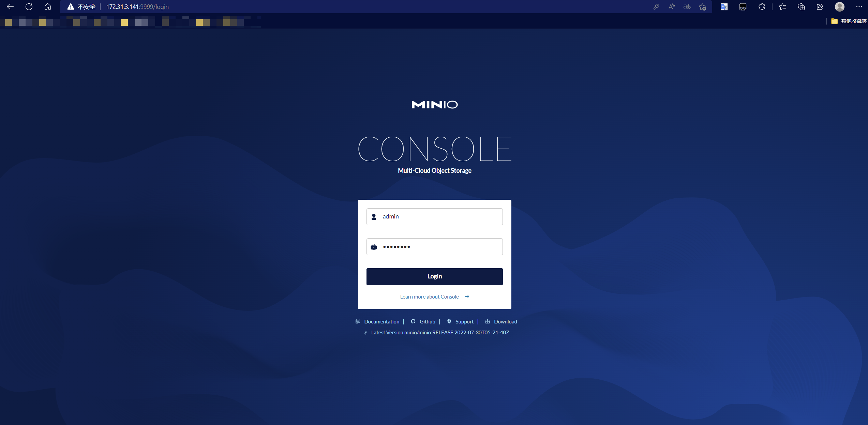868x425 pixels.
Task: Select the browser translate icon
Action: pos(688,6)
